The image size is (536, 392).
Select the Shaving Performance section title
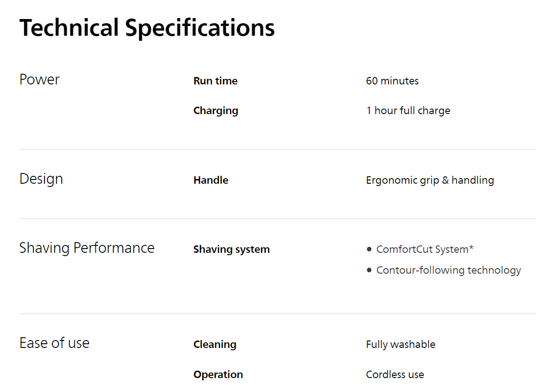tap(87, 248)
